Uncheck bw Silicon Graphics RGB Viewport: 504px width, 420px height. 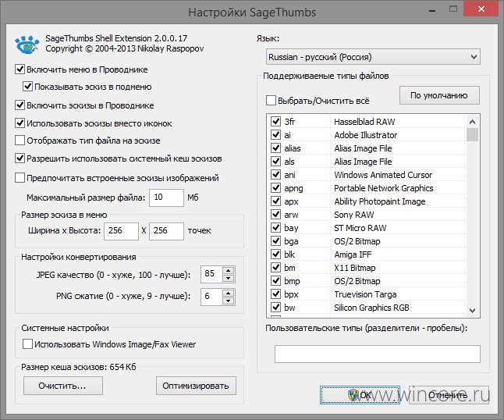click(275, 307)
